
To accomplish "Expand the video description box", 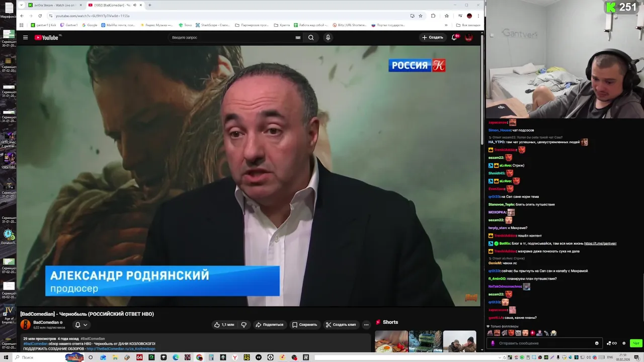I will (195, 343).
